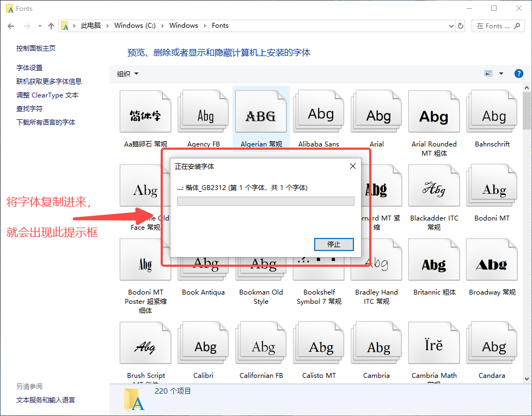Change the view layout button
The height and width of the screenshot is (416, 532).
click(488, 74)
